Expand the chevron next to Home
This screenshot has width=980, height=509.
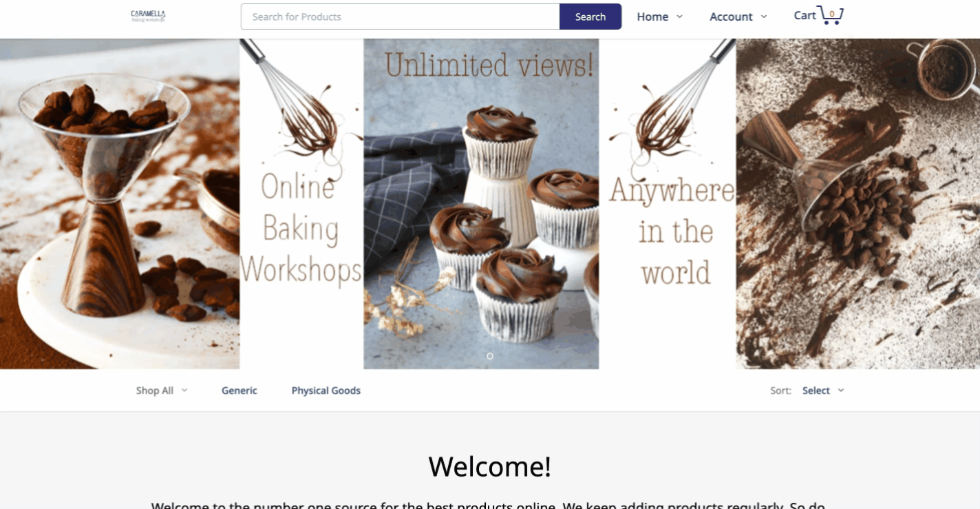point(679,17)
